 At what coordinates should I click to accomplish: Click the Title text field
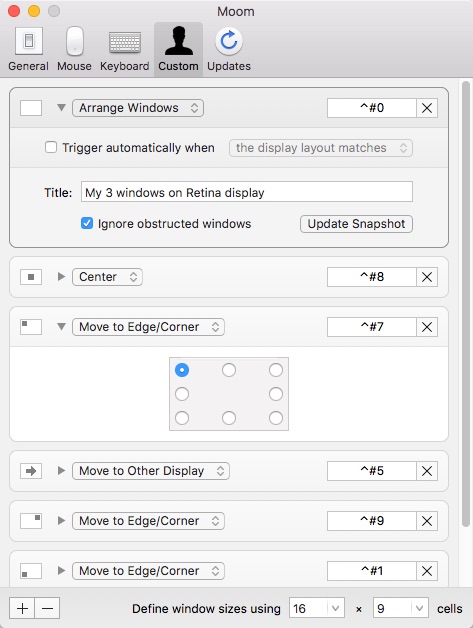[247, 192]
